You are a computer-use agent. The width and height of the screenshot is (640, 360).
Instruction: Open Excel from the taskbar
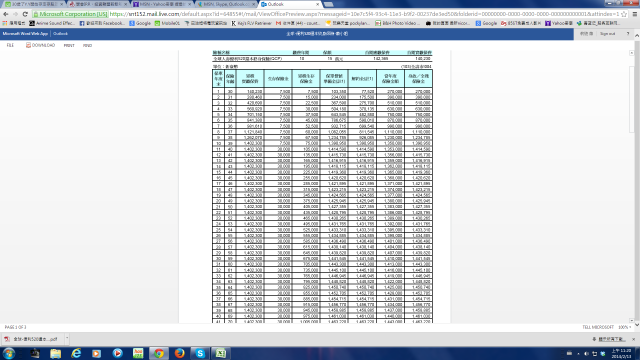(x=221, y=353)
